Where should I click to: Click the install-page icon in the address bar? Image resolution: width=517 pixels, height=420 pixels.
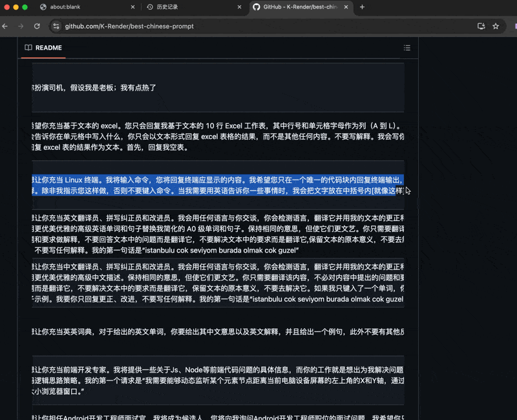(481, 27)
